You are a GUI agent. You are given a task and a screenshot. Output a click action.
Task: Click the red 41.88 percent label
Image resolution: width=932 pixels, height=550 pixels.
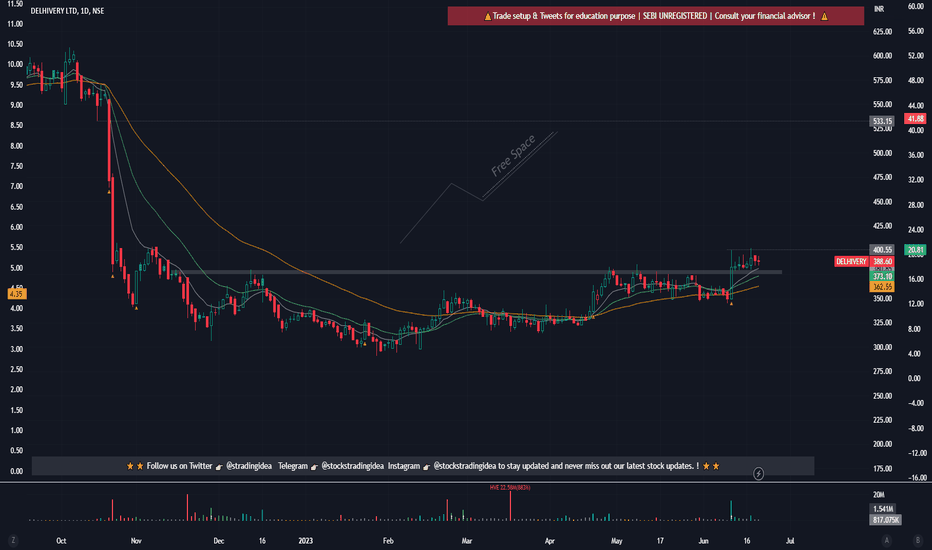915,118
